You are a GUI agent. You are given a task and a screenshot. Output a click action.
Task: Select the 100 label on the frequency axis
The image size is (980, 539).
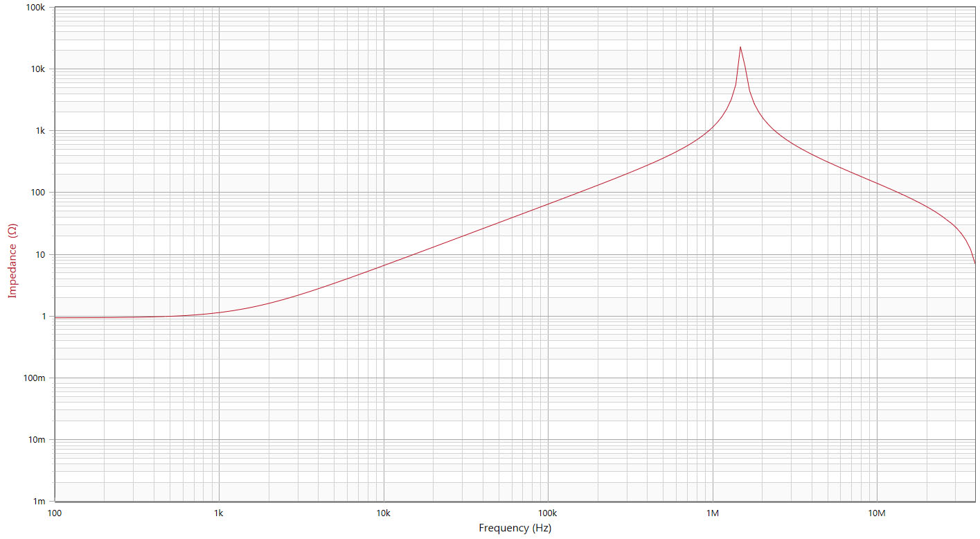(x=55, y=513)
